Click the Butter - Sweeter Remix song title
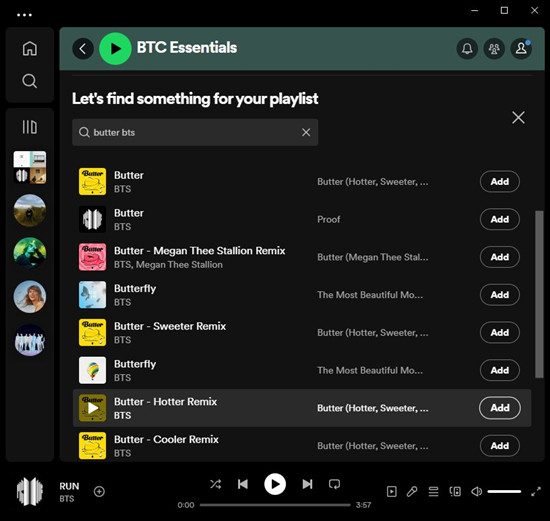This screenshot has width=550, height=521. [x=170, y=326]
